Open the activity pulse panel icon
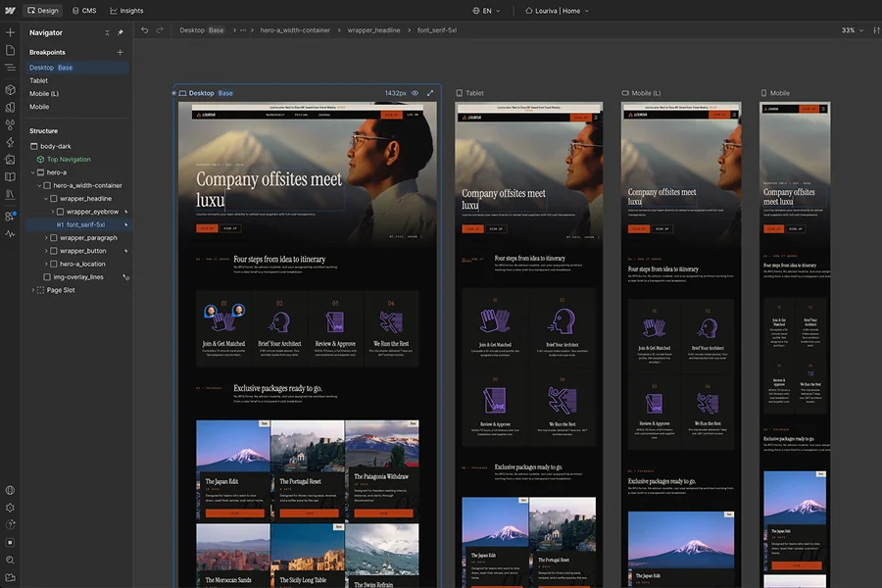This screenshot has height=588, width=882. [10, 233]
